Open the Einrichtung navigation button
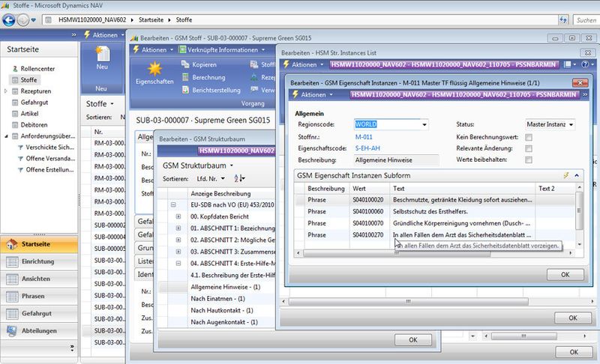This screenshot has width=600, height=364. coord(39,261)
